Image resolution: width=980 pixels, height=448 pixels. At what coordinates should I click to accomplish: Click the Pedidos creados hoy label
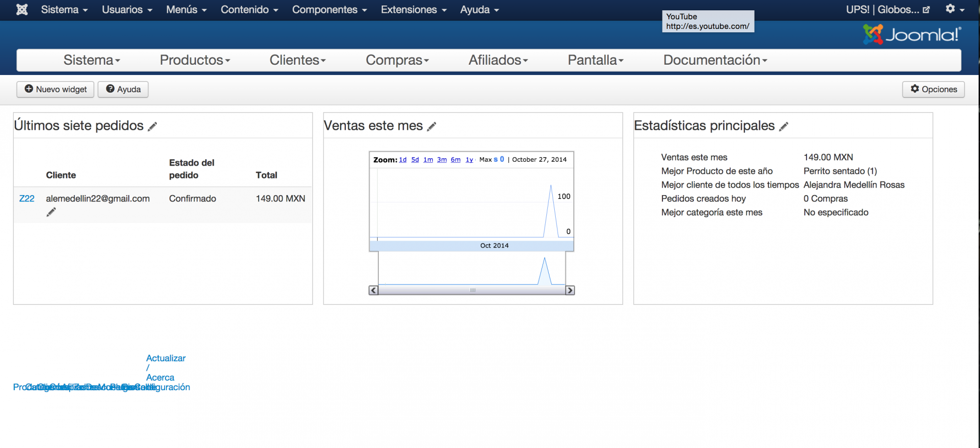pos(704,199)
